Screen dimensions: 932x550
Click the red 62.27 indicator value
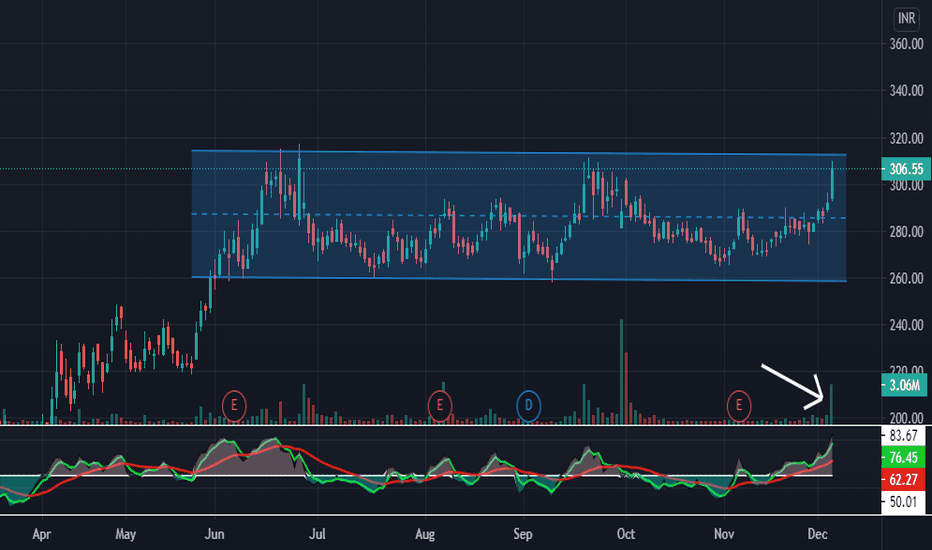coord(903,480)
